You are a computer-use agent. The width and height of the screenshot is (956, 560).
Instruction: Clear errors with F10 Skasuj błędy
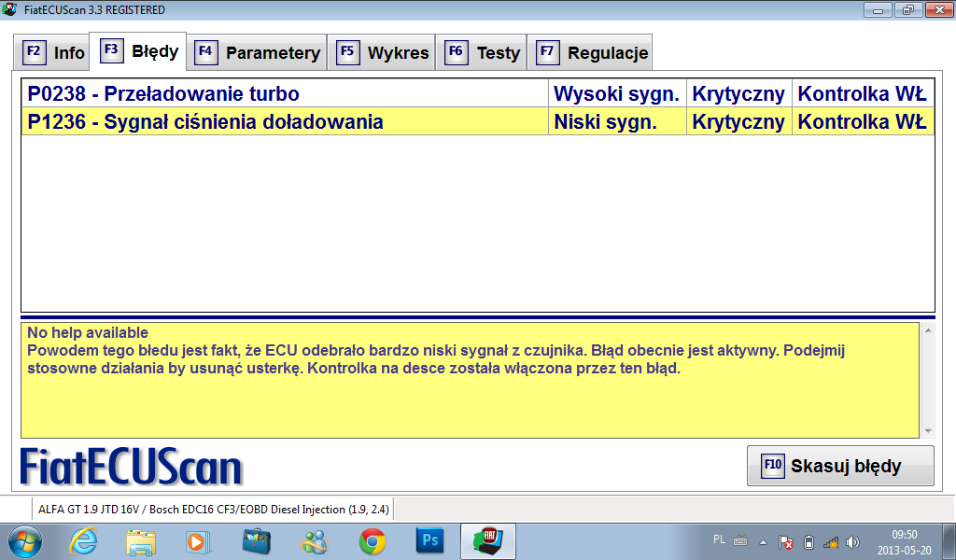click(840, 466)
